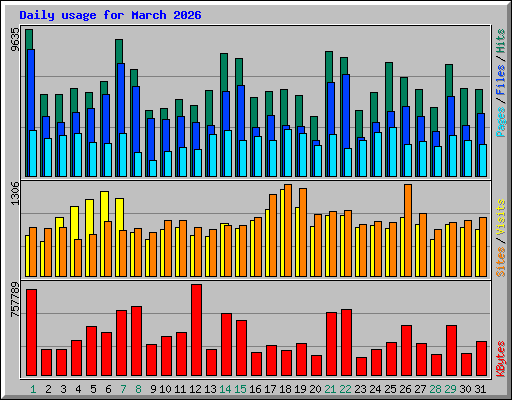Image resolution: width=512 pixels, height=400 pixels.
Task: Click day 18 on the date axis
Action: (285, 389)
